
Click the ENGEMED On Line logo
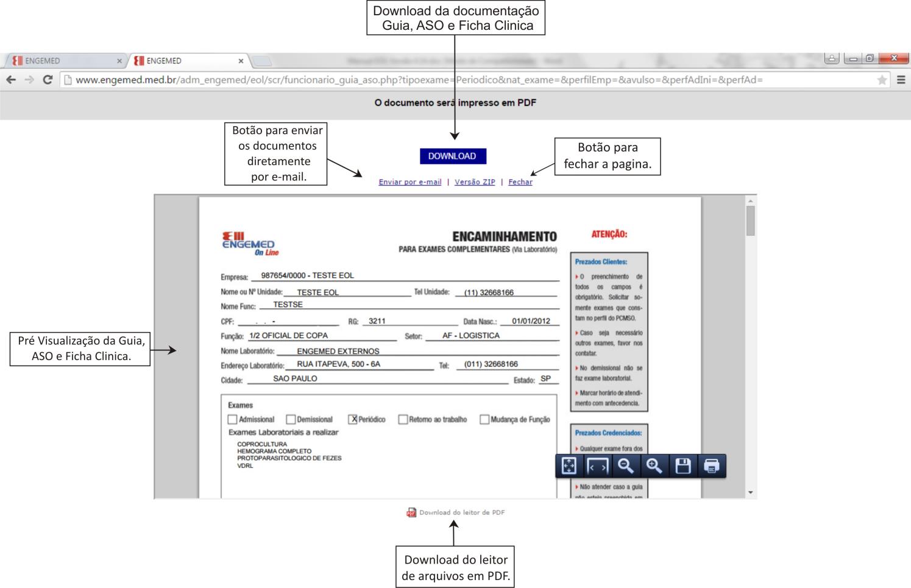point(250,243)
